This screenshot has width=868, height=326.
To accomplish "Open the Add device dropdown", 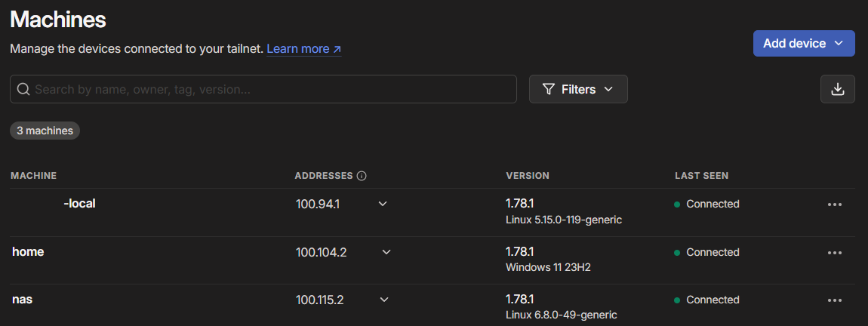I will pos(803,44).
